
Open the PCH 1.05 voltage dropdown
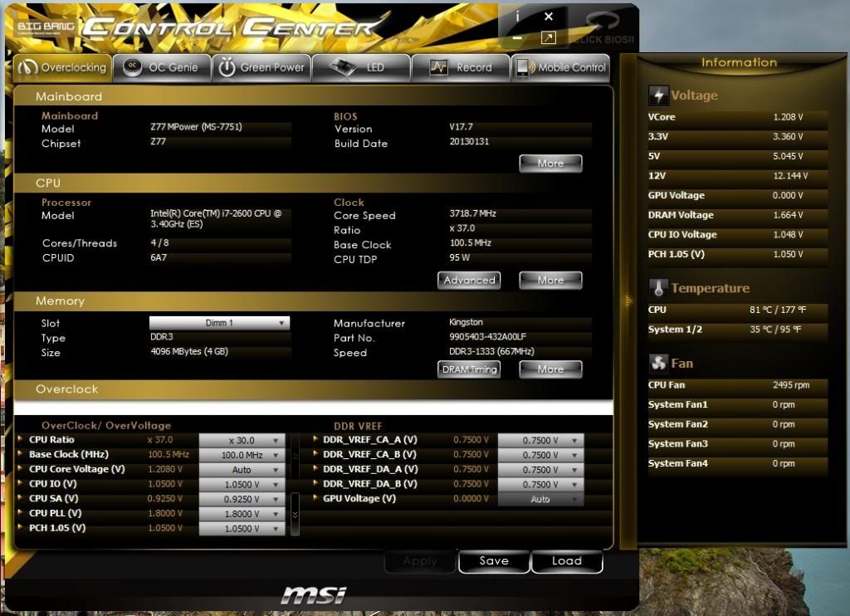242,528
